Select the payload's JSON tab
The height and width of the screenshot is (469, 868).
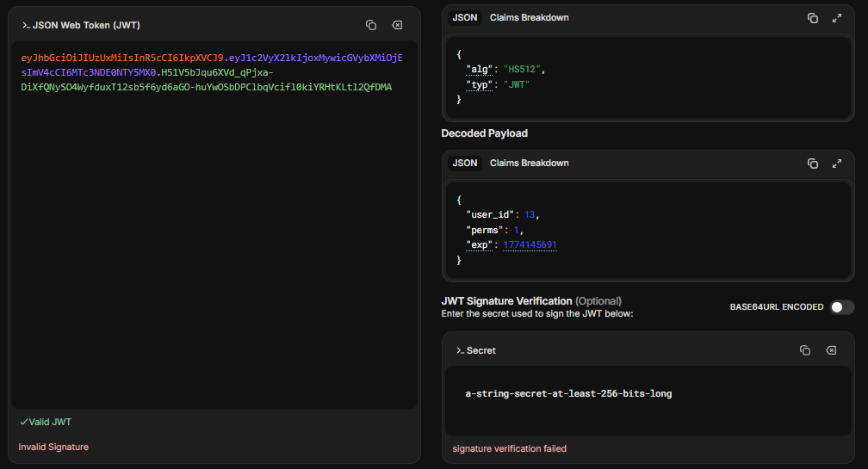(x=465, y=164)
